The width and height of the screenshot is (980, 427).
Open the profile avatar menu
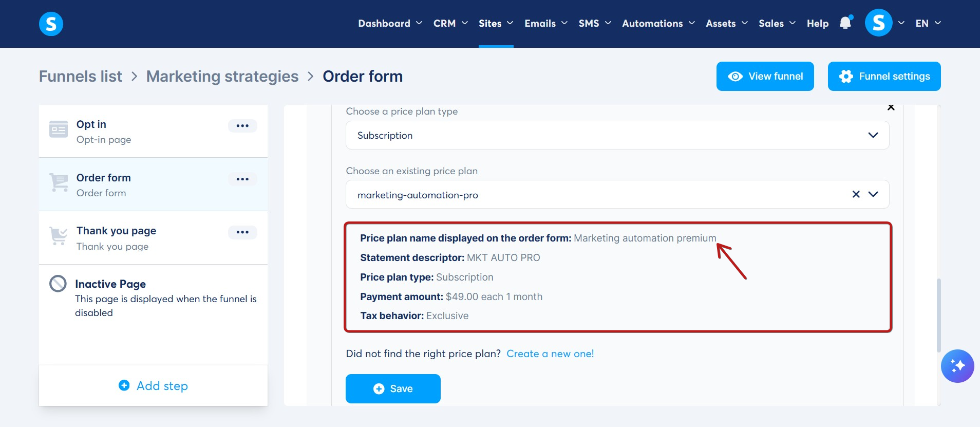point(878,23)
